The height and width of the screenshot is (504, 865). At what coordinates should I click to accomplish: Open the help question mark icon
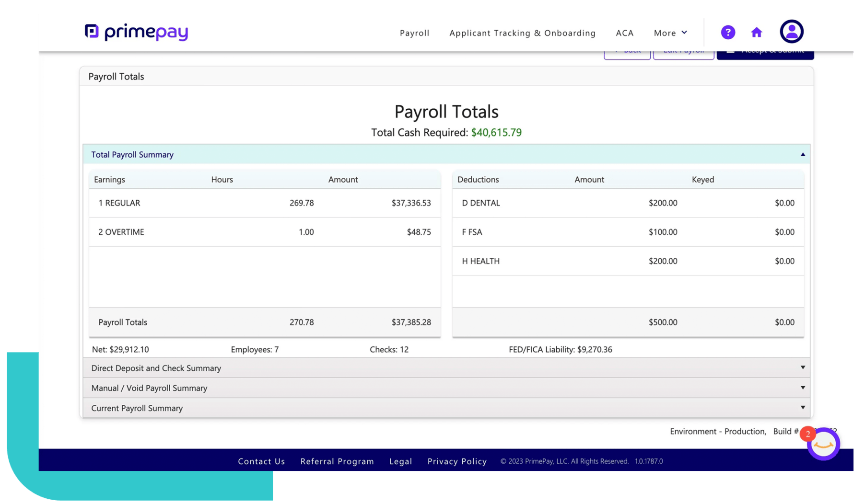tap(728, 32)
